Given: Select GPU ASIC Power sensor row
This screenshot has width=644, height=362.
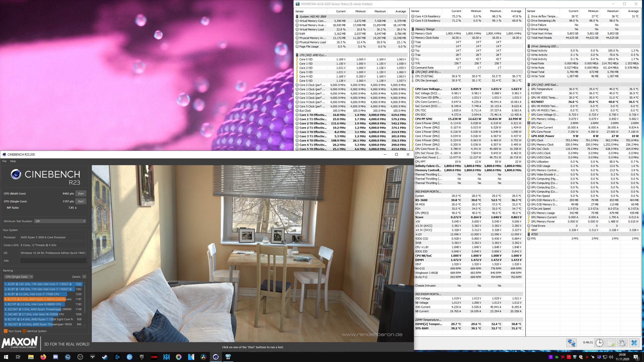Looking at the screenshot, I should pos(584,136).
